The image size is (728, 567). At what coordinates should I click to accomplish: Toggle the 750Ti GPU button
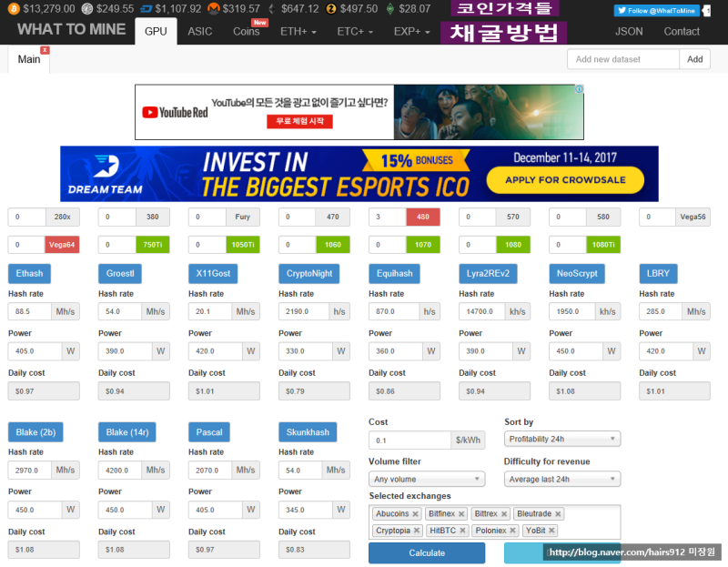pos(152,245)
